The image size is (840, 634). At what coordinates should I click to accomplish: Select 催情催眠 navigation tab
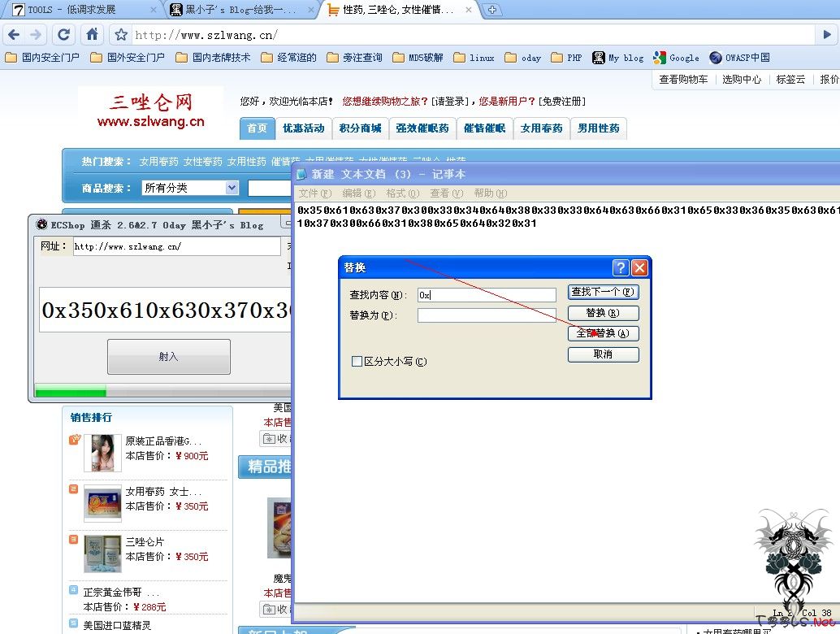pyautogui.click(x=485, y=128)
